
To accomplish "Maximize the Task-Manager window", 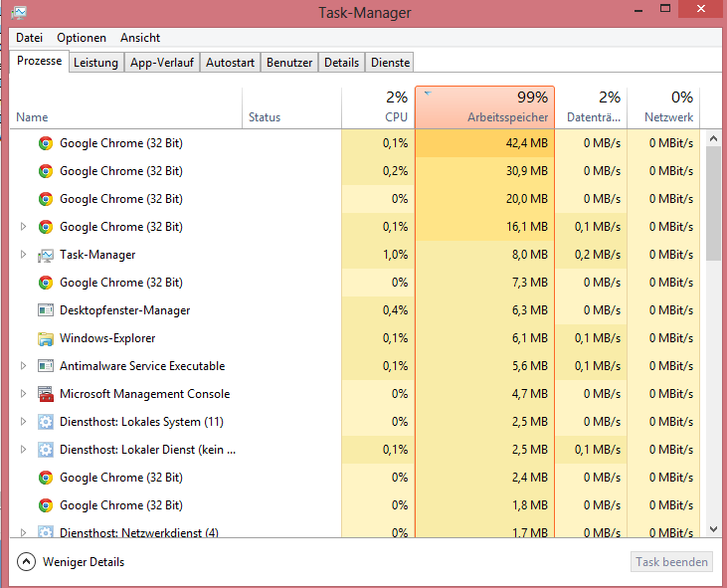I will (665, 9).
